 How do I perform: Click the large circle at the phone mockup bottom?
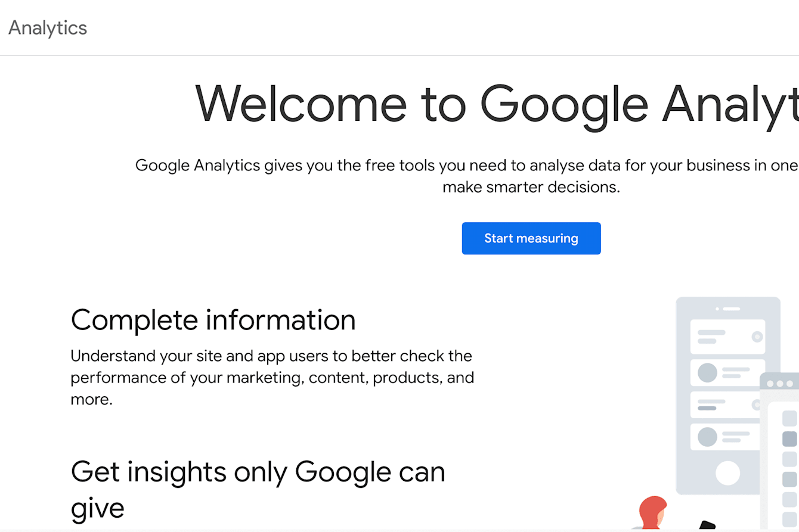click(x=727, y=472)
